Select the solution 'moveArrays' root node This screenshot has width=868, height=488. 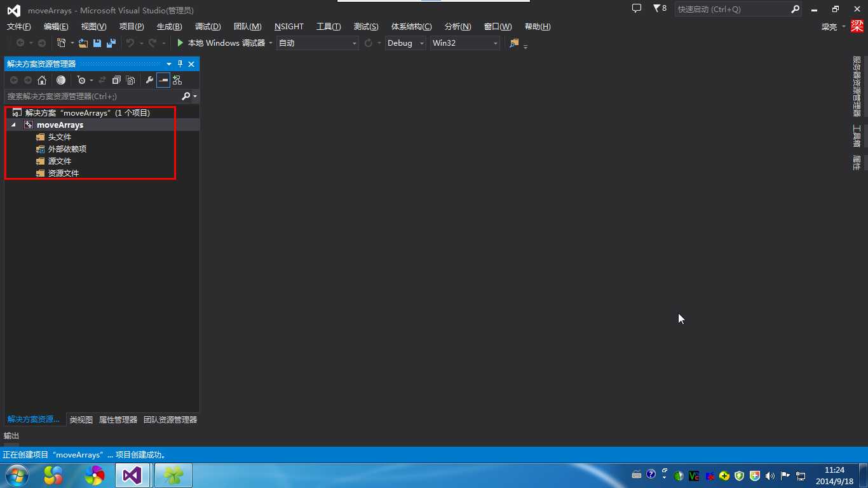pyautogui.click(x=88, y=112)
